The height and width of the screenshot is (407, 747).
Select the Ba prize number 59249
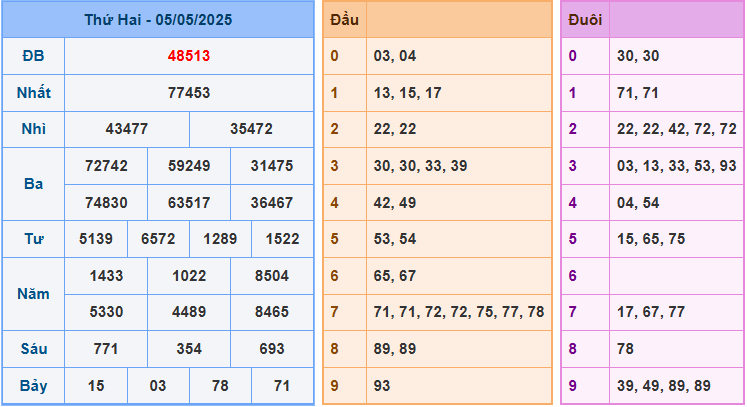tap(189, 166)
